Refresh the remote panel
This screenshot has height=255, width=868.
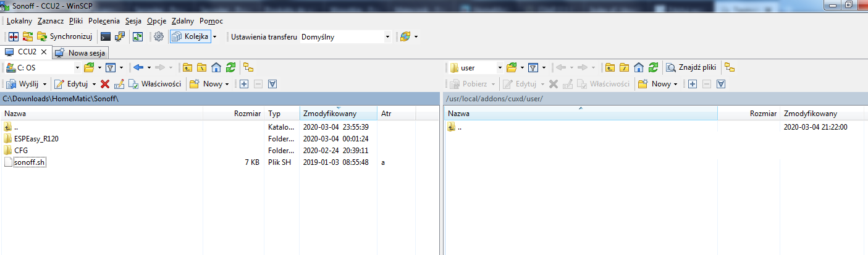click(653, 67)
